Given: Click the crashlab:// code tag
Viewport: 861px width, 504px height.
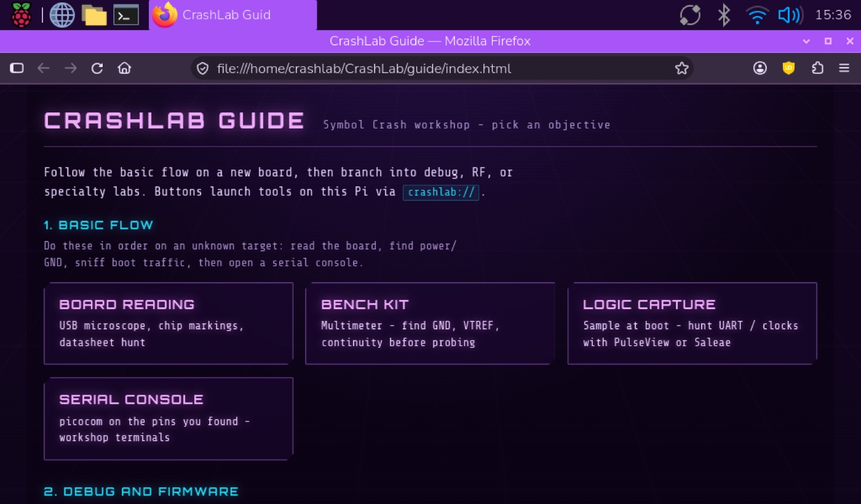Looking at the screenshot, I should point(441,192).
